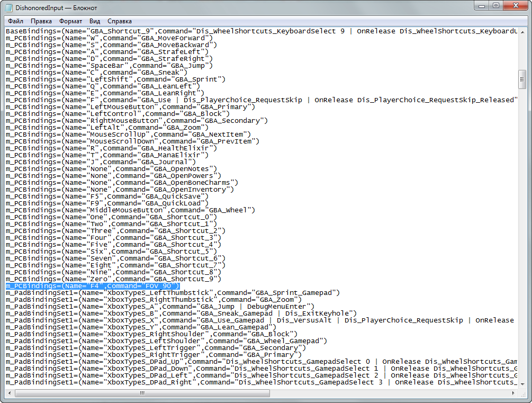This screenshot has height=403, width=532.
Task: Click the horizontal scrollbar right arrow
Action: click(513, 393)
